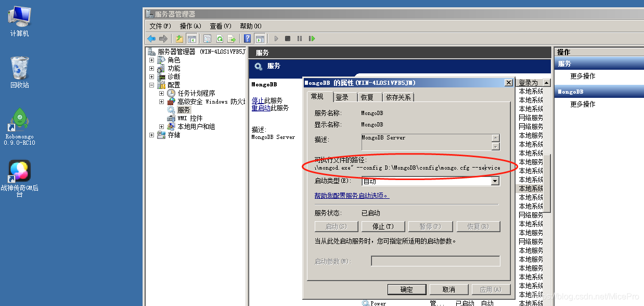The image size is (644, 306).
Task: Click the executable path text field
Action: 407,168
